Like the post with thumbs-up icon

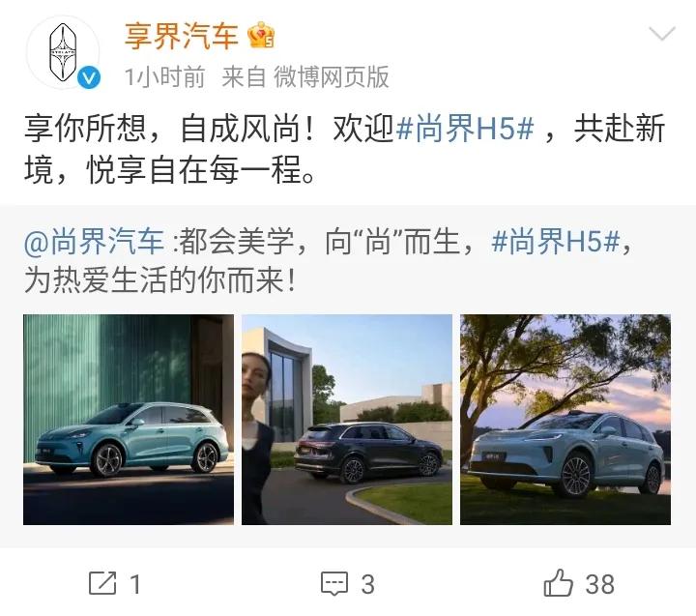click(558, 583)
